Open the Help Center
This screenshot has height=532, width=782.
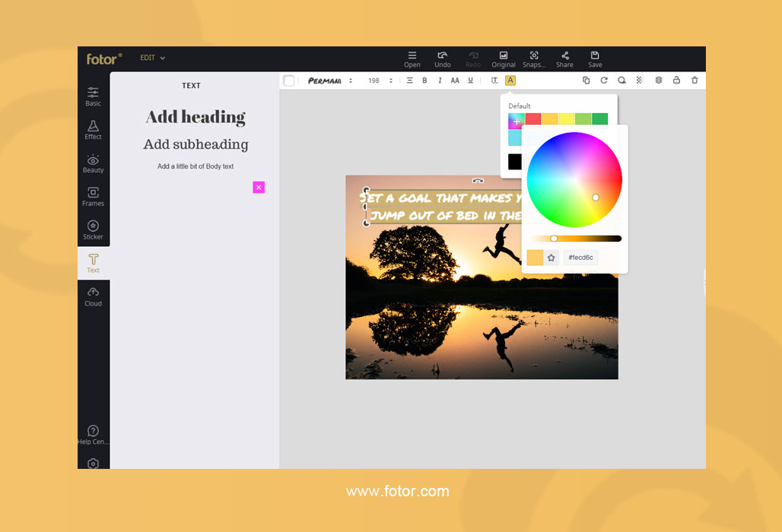93,435
